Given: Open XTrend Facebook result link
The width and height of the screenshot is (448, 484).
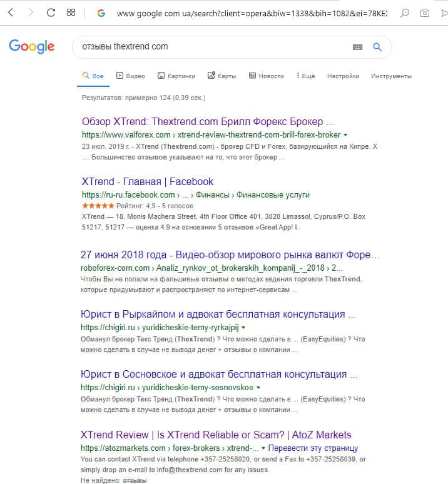Looking at the screenshot, I should [148, 182].
